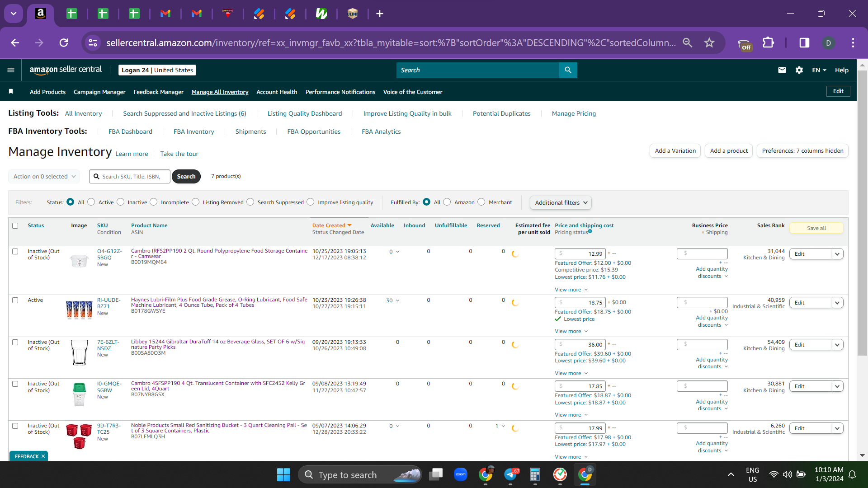Open the Edit dropdown arrow for Haynes Lubri-Film row
This screenshot has width=868, height=488.
[x=838, y=303]
